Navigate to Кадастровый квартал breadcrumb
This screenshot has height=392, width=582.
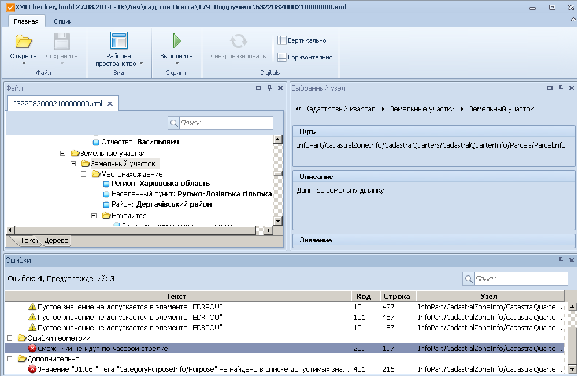pyautogui.click(x=340, y=109)
